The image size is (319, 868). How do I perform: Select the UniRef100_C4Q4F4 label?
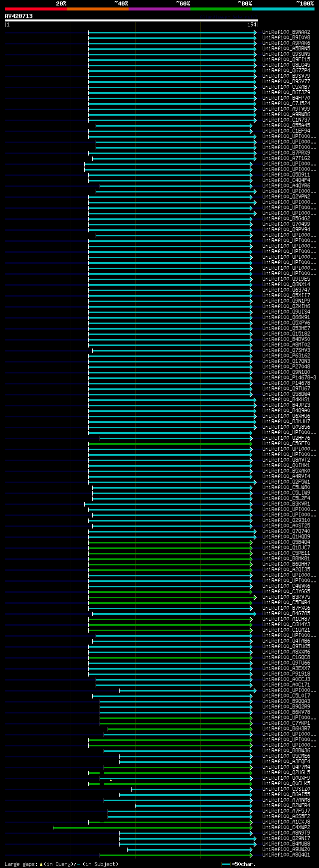[286, 180]
